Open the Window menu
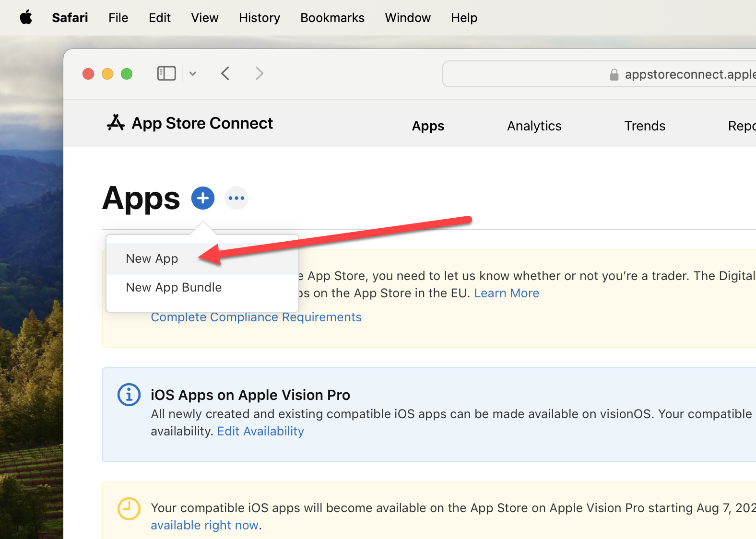 408,18
